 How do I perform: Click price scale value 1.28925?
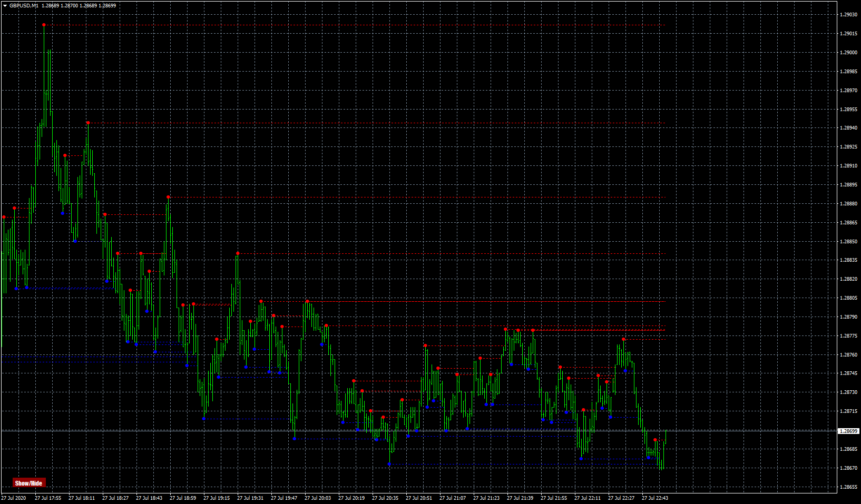(x=848, y=147)
